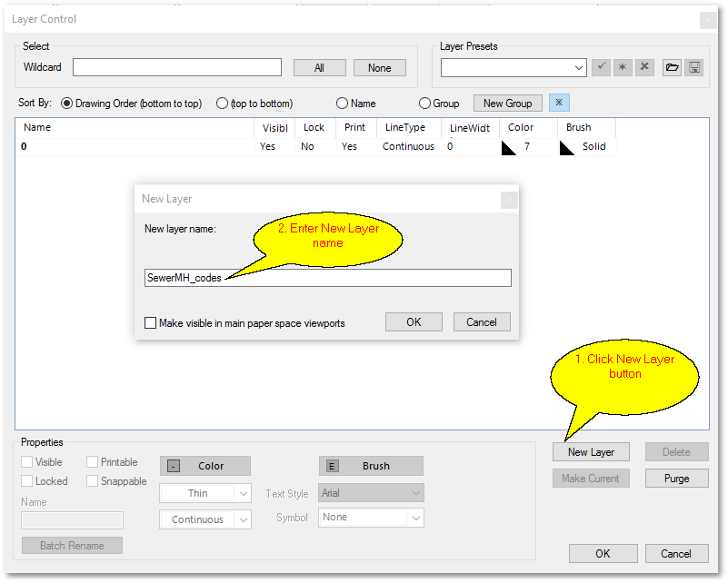The width and height of the screenshot is (728, 583).
Task: Sort layers by Group
Action: 424,104
